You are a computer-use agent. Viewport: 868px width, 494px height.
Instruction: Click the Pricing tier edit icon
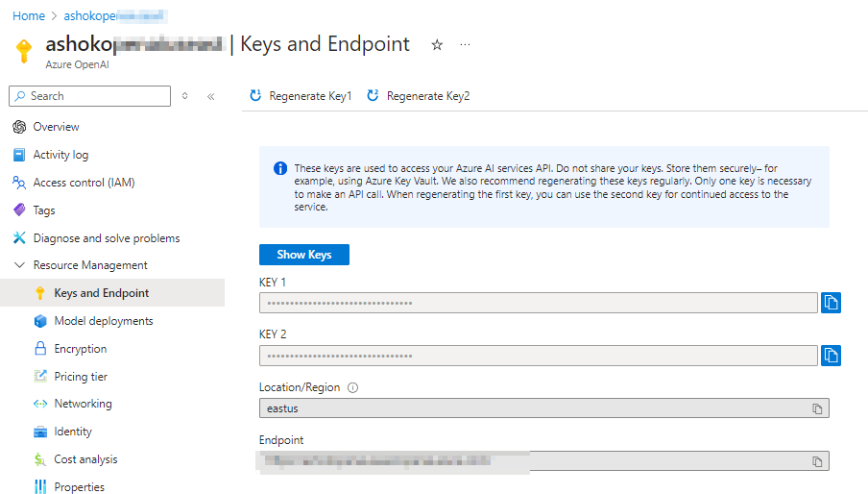tap(40, 376)
